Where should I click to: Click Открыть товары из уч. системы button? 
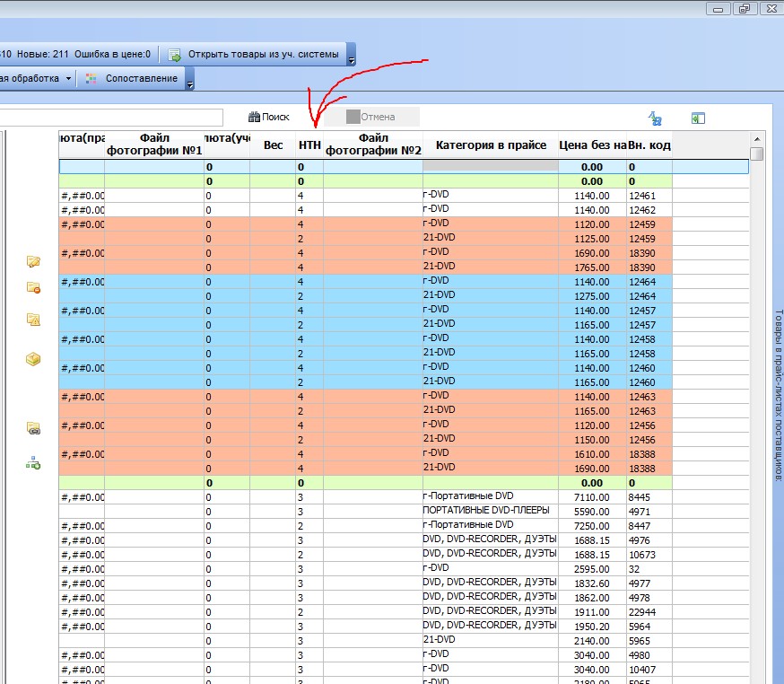[x=254, y=55]
